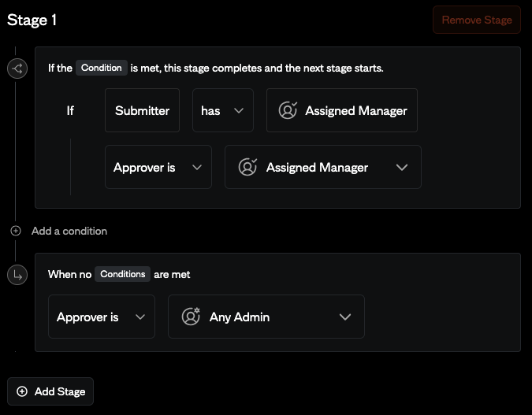532x415 pixels.
Task: Click the Remove Stage button
Action: pos(477,20)
